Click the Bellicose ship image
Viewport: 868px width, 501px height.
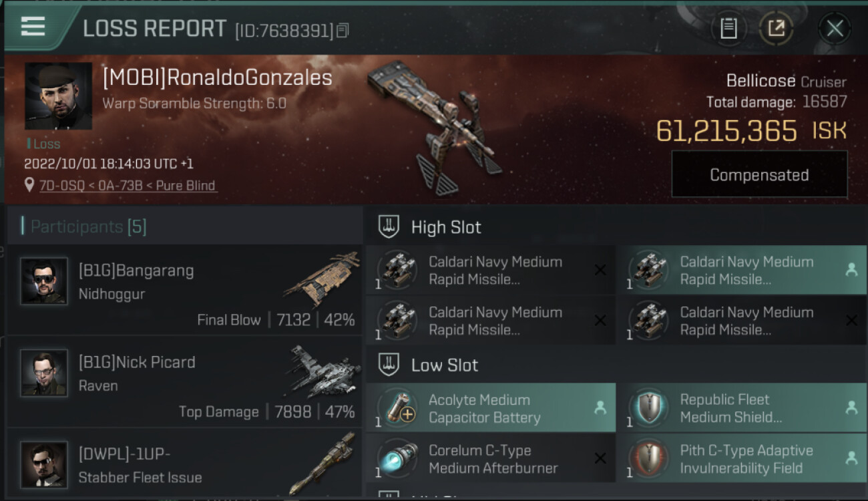tap(434, 128)
